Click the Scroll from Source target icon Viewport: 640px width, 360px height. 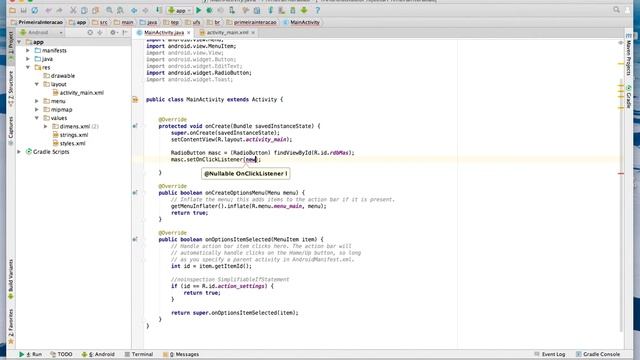[90, 32]
